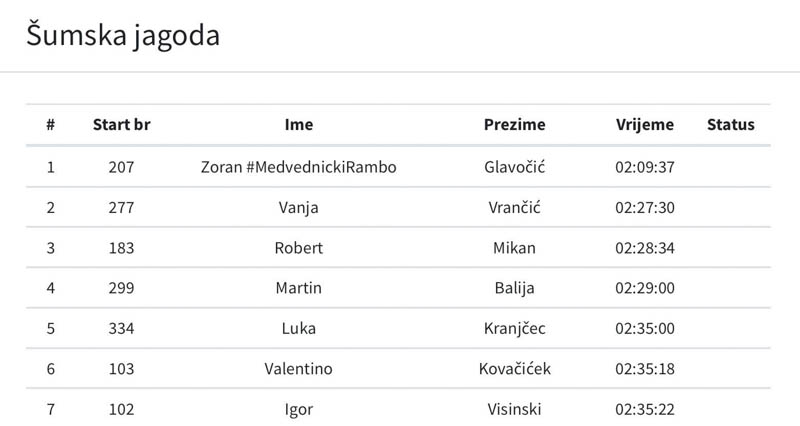Image resolution: width=800 pixels, height=426 pixels.
Task: Select Martin in the fourth row
Action: tap(299, 288)
